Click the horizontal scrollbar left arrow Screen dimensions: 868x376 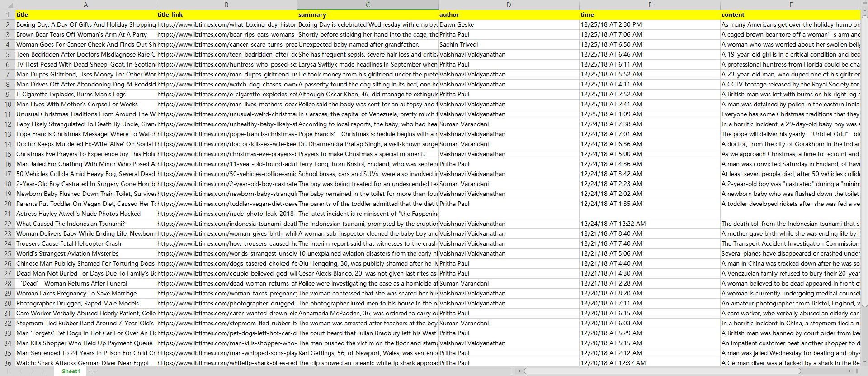coord(519,371)
